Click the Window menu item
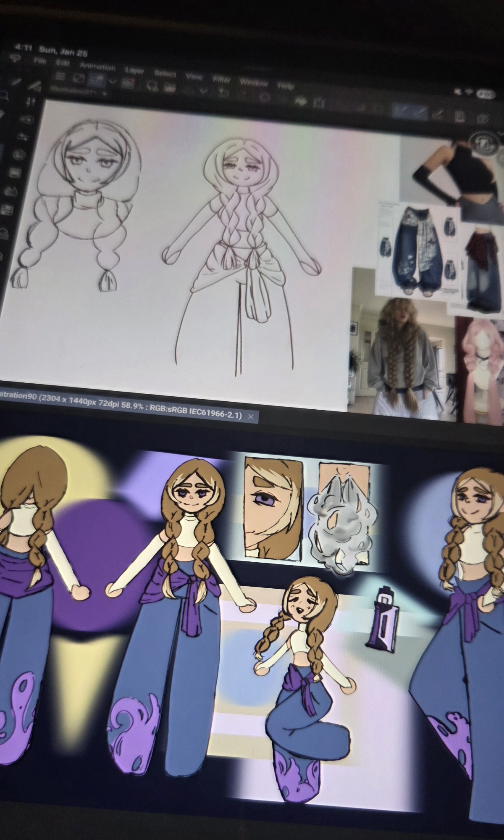 click(x=254, y=83)
